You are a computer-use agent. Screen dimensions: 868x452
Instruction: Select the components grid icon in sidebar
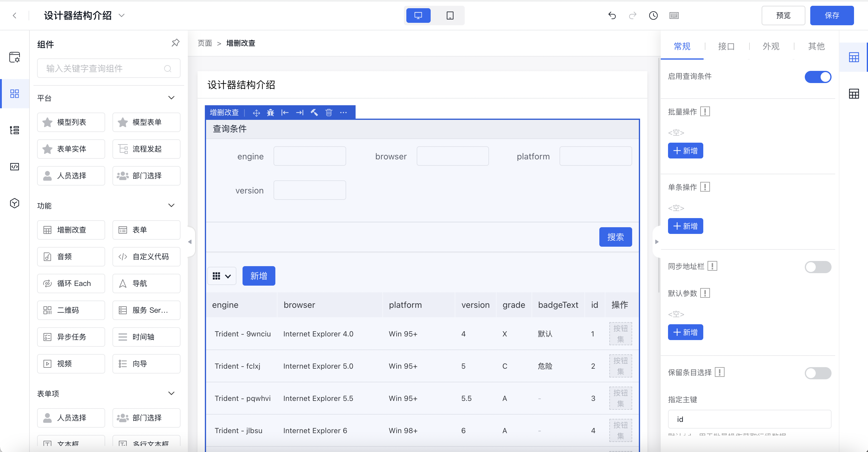click(15, 93)
